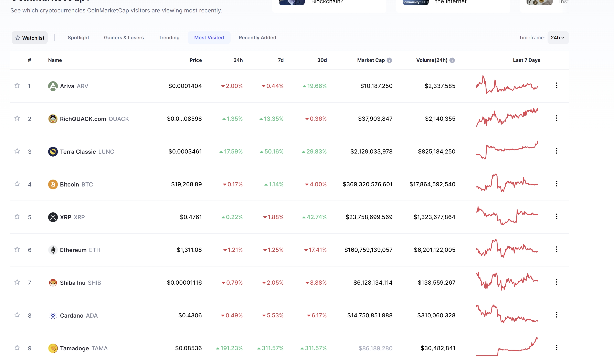
Task: Open the three-dot menu for Cardano
Action: click(557, 315)
